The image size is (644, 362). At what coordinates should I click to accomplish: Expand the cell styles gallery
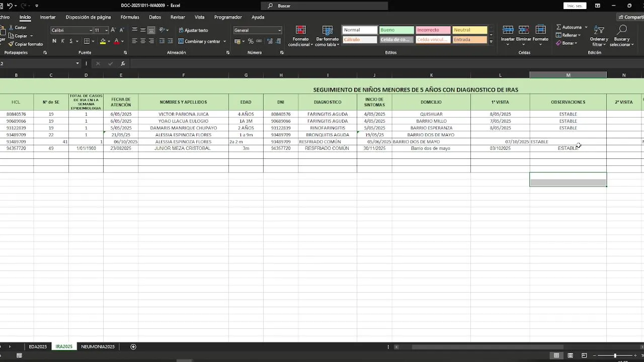(x=491, y=42)
